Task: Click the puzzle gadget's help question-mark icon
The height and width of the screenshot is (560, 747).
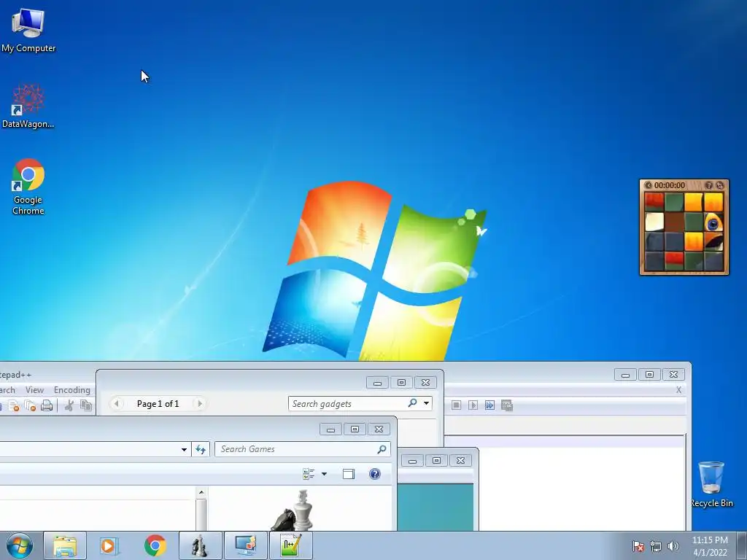Action: [708, 185]
